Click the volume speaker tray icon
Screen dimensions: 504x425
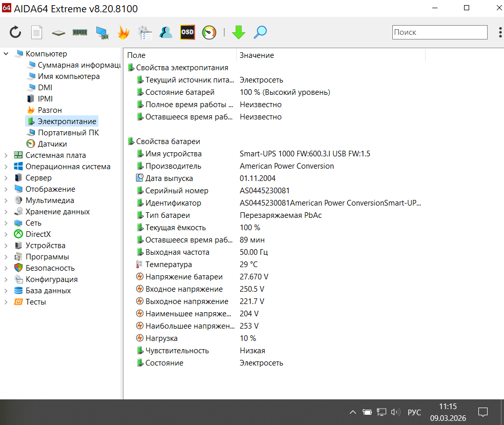click(396, 412)
